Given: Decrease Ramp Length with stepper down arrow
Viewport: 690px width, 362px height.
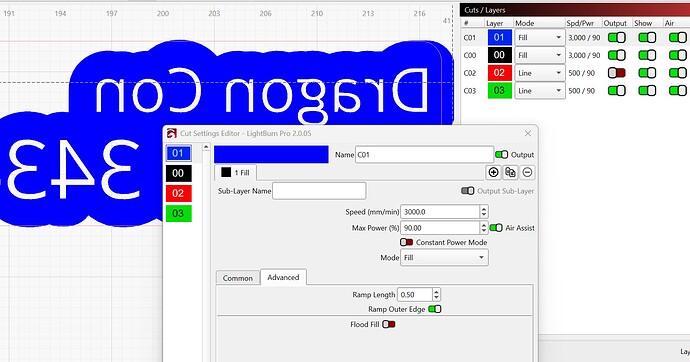Looking at the screenshot, I should [436, 298].
